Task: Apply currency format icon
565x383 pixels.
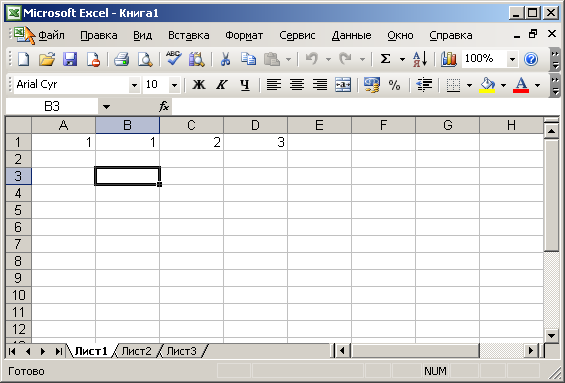Action: [372, 85]
